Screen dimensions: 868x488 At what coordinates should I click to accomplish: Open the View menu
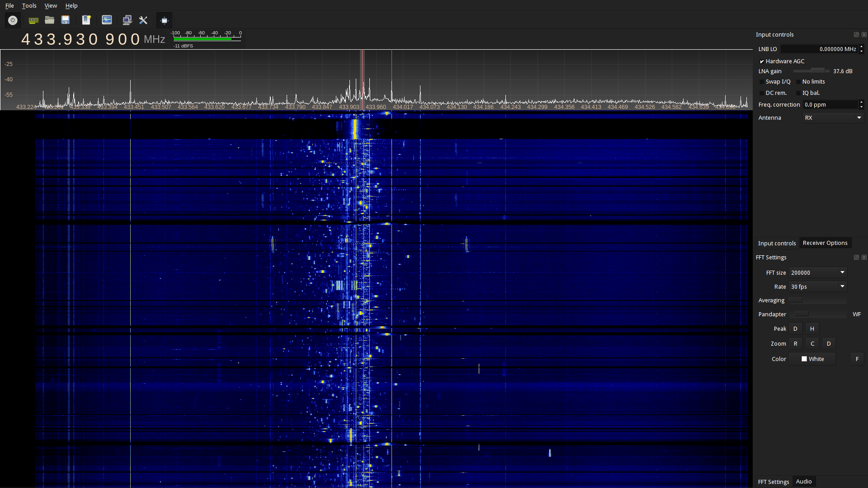pos(51,6)
